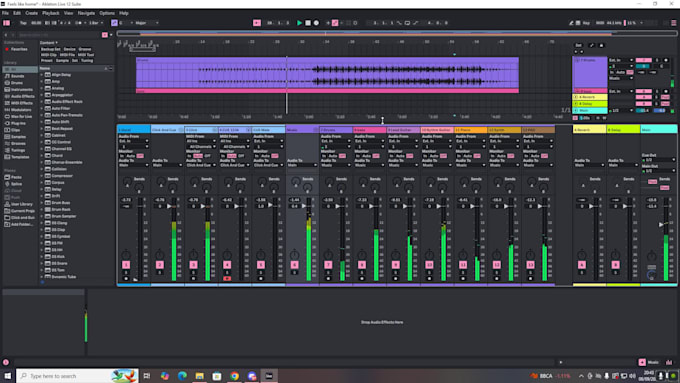This screenshot has width=680, height=383.
Task: Toggle the A Reverb return track activator
Action: point(582,265)
